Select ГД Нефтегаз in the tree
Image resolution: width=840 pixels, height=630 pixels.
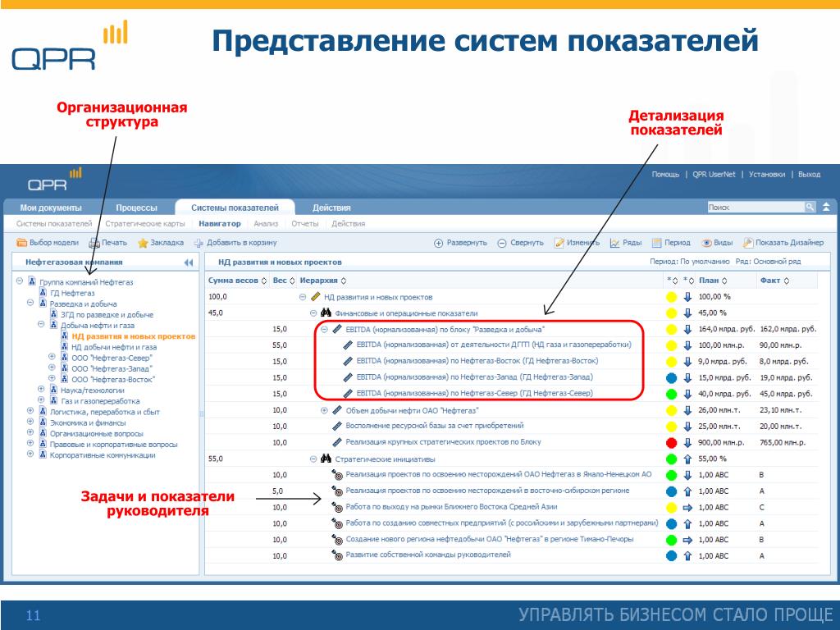(x=72, y=293)
